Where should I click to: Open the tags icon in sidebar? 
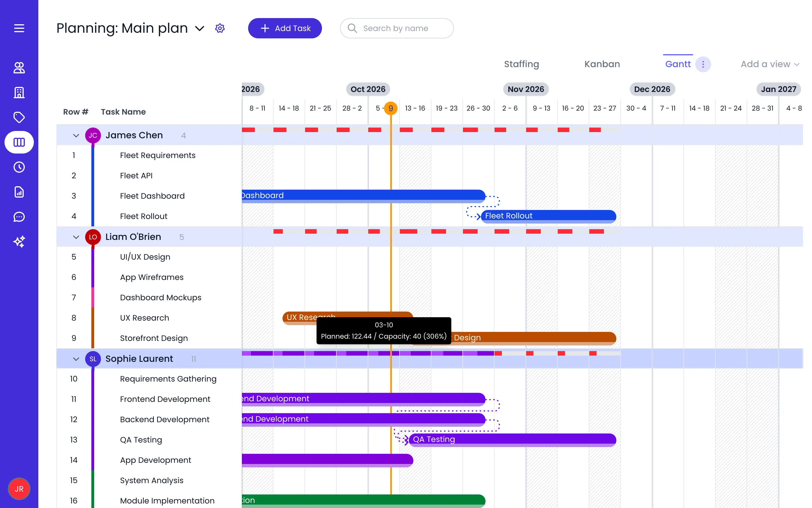19,118
